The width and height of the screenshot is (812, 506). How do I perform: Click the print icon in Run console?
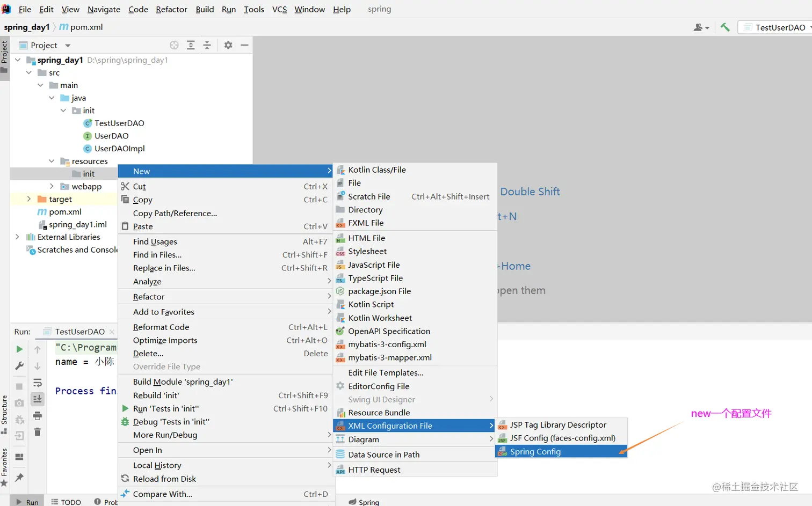point(38,415)
